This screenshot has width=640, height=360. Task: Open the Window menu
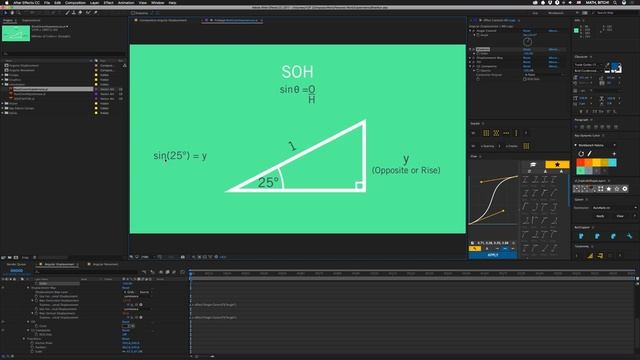click(x=158, y=2)
